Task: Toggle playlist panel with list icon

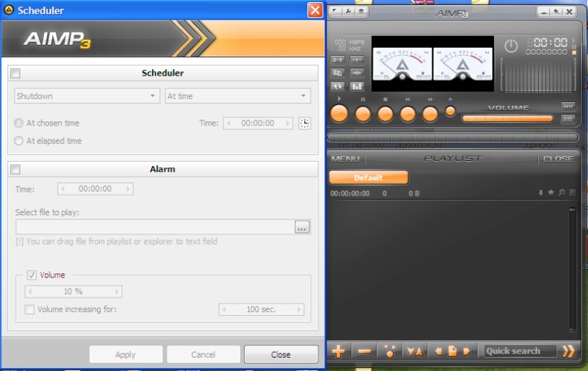Action: 567,119
